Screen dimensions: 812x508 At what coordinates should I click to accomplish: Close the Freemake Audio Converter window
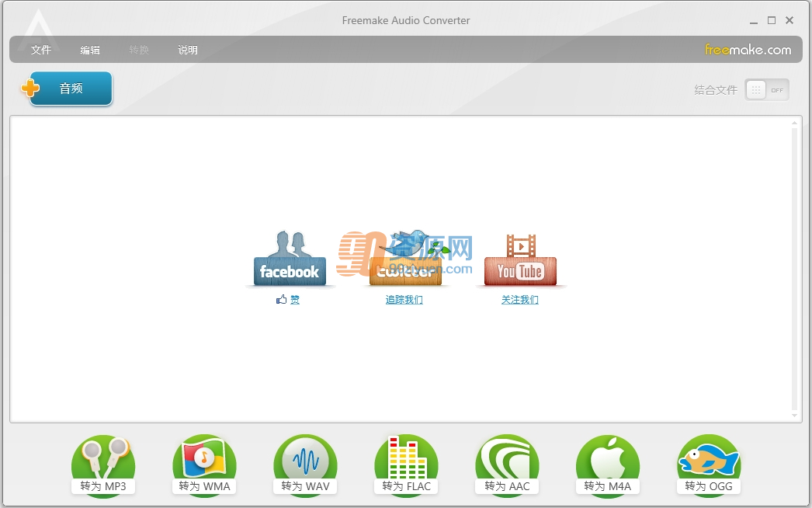click(789, 20)
